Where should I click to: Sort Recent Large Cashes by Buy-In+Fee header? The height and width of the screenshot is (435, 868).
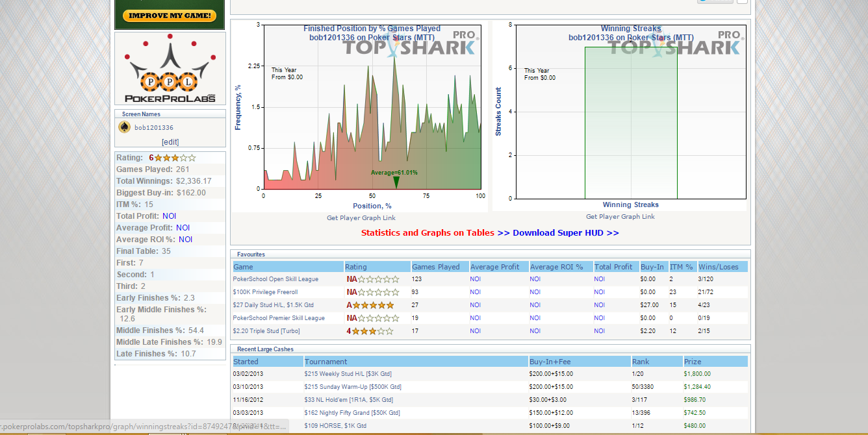click(x=580, y=362)
